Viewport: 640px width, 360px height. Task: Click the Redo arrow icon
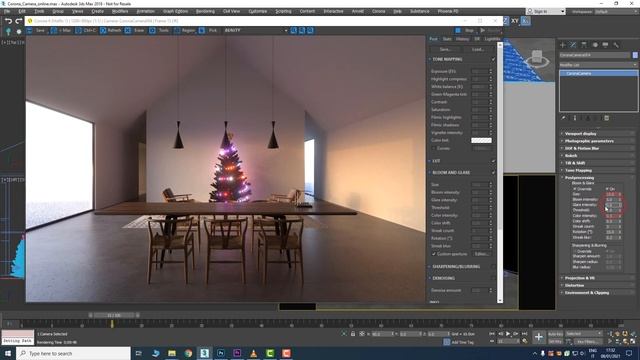(x=19, y=21)
